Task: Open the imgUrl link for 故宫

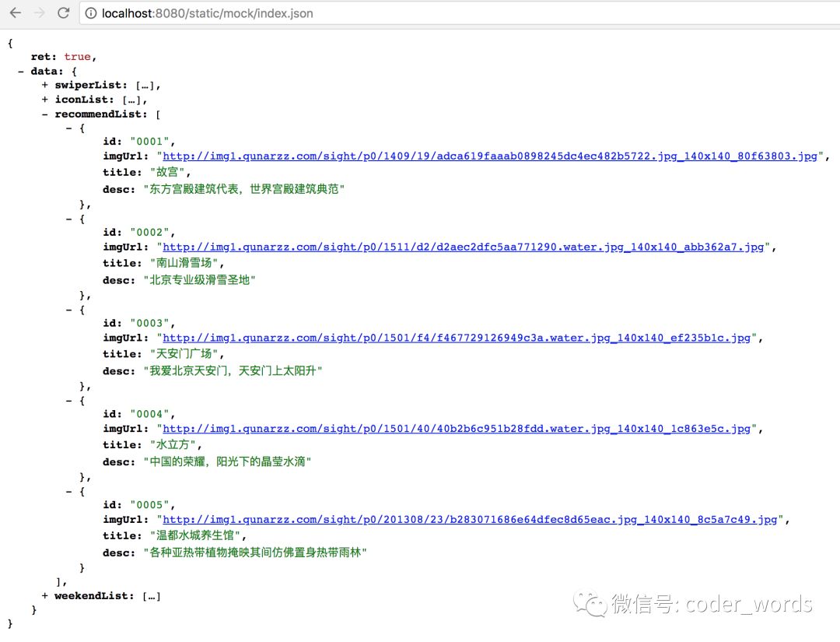Action: [490, 156]
